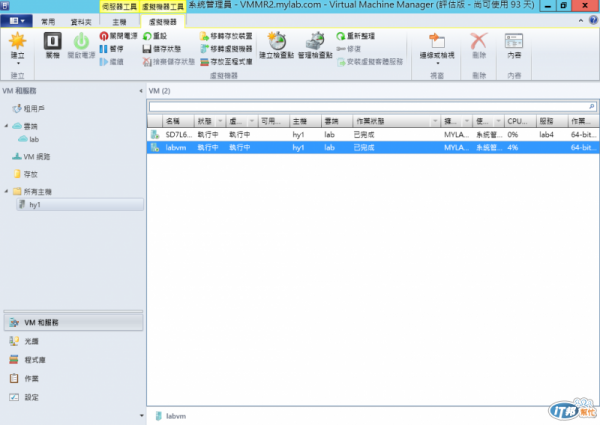Click 連線或檢視 connect or view icon

click(437, 41)
